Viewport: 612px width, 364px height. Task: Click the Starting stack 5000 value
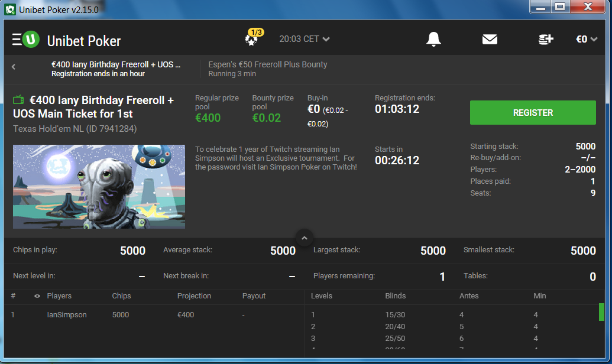[x=585, y=147]
